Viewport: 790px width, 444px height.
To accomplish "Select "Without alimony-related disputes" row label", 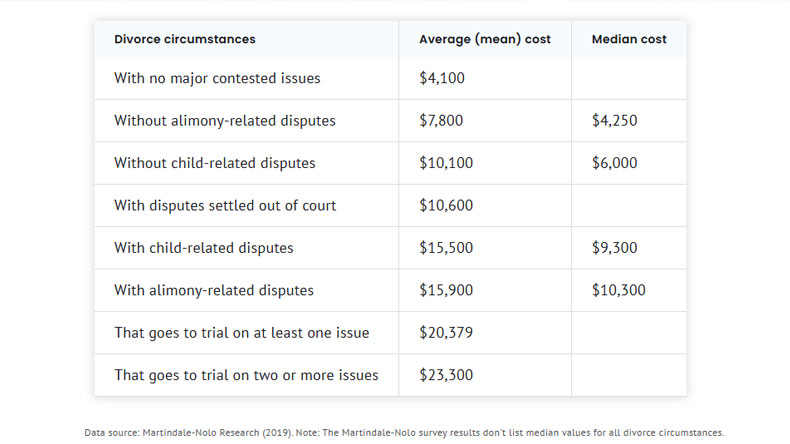I will pos(224,121).
